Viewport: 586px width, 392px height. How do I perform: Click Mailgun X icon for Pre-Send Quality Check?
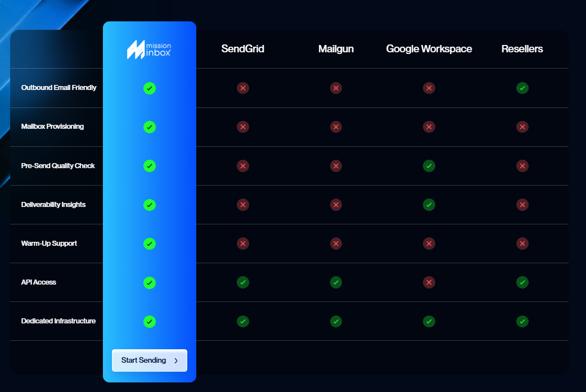tap(336, 166)
